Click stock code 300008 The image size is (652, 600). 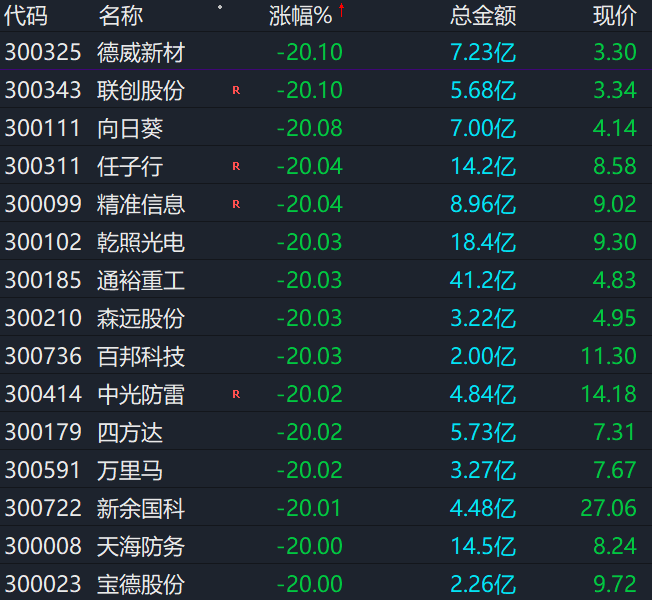43,546
